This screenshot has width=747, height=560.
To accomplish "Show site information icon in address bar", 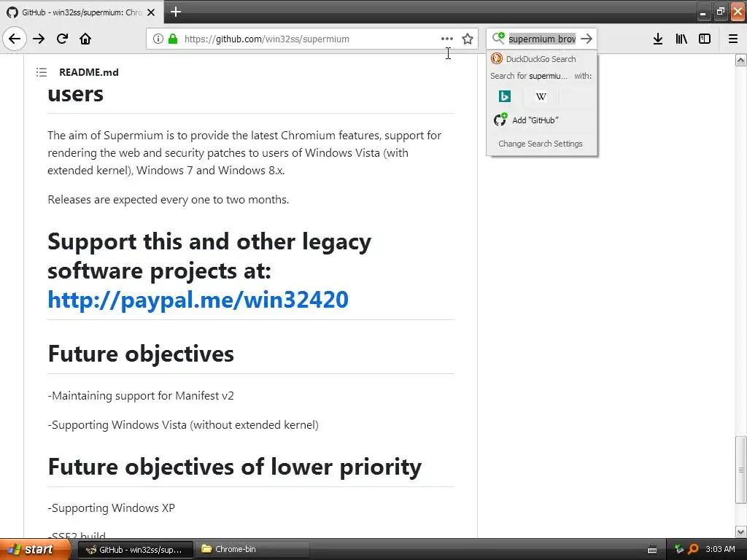I will [x=158, y=39].
